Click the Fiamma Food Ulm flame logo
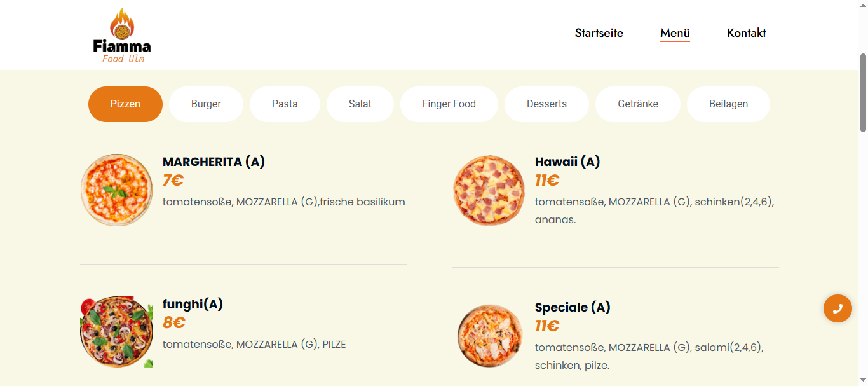Viewport: 868px width, 386px height. pyautogui.click(x=121, y=36)
